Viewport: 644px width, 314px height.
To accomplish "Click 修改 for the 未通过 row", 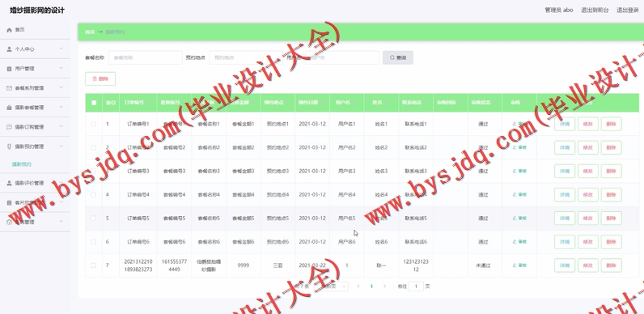I will [x=588, y=265].
